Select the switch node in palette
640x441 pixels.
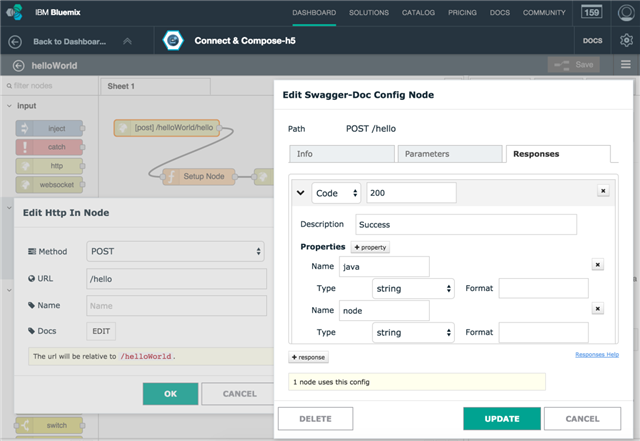(49, 425)
